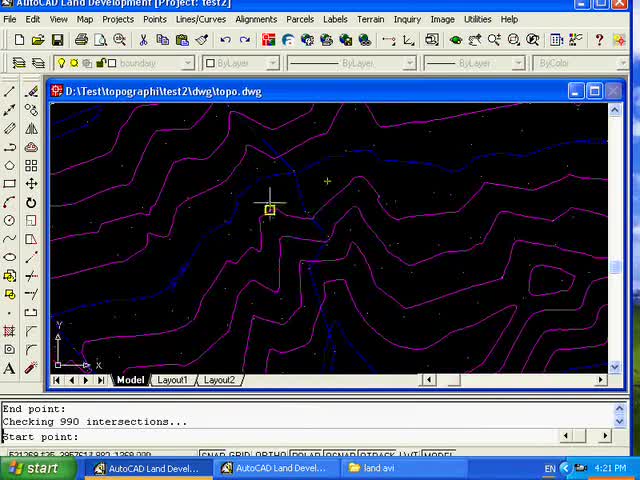Create a new drawing with the New icon
Image resolution: width=640 pixels, height=480 pixels.
click(19, 40)
